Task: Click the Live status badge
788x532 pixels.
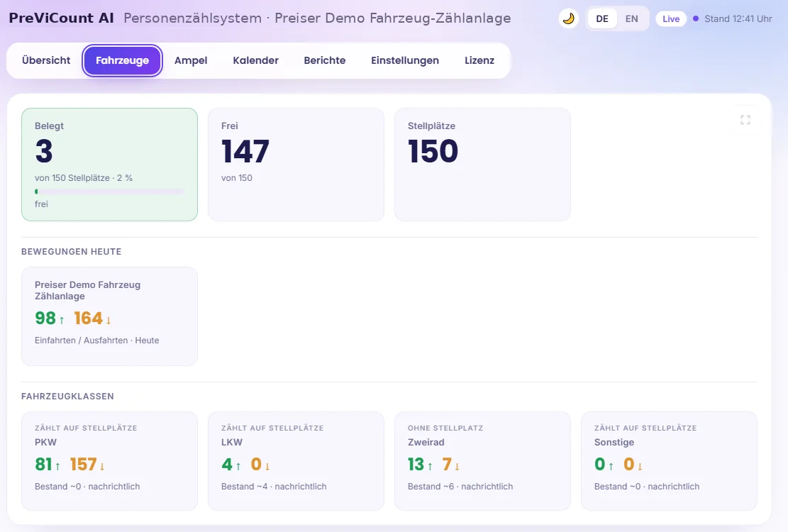Action: (x=671, y=18)
